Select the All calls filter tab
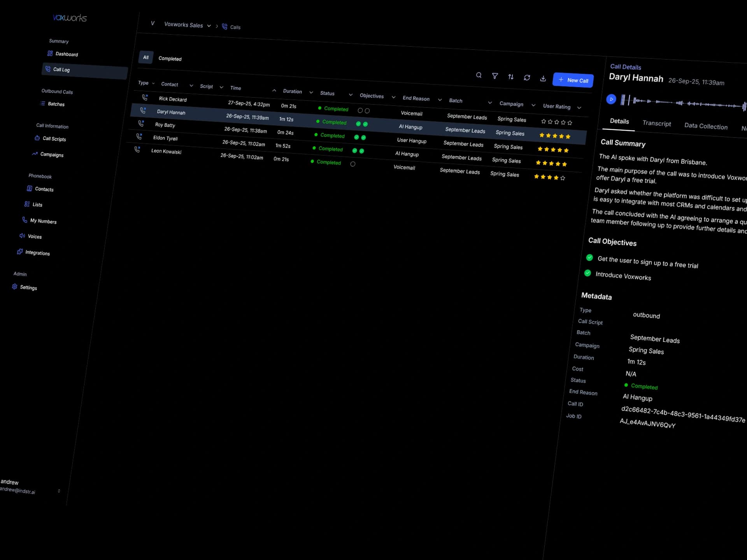This screenshot has width=747, height=560. tap(146, 57)
